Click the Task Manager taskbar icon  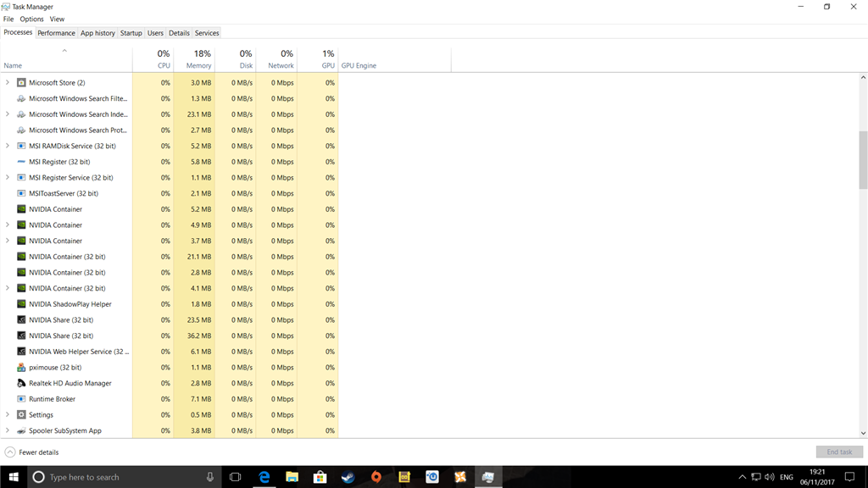pos(487,477)
